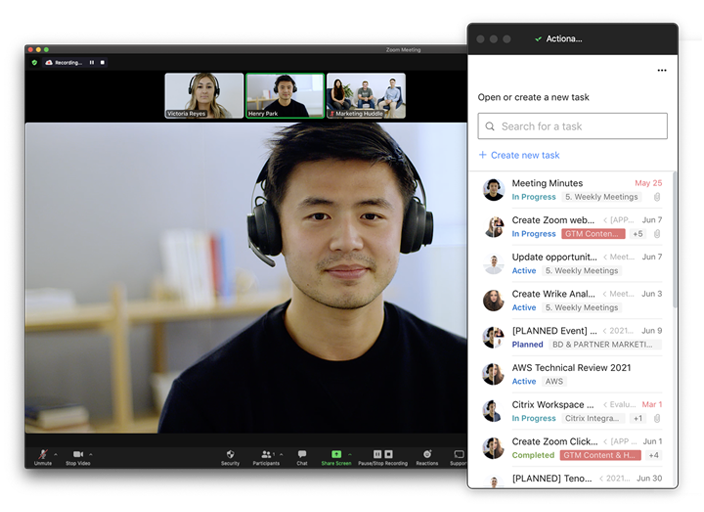Click the Completed status label
This screenshot has width=704, height=512.
[533, 455]
